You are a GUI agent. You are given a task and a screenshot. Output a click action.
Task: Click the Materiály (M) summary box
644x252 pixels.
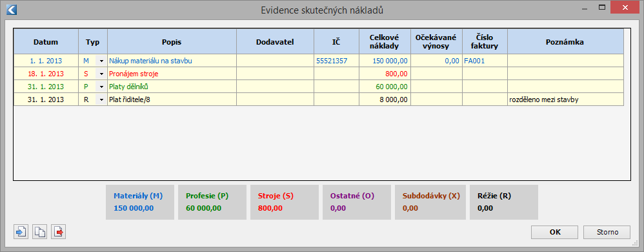point(140,202)
